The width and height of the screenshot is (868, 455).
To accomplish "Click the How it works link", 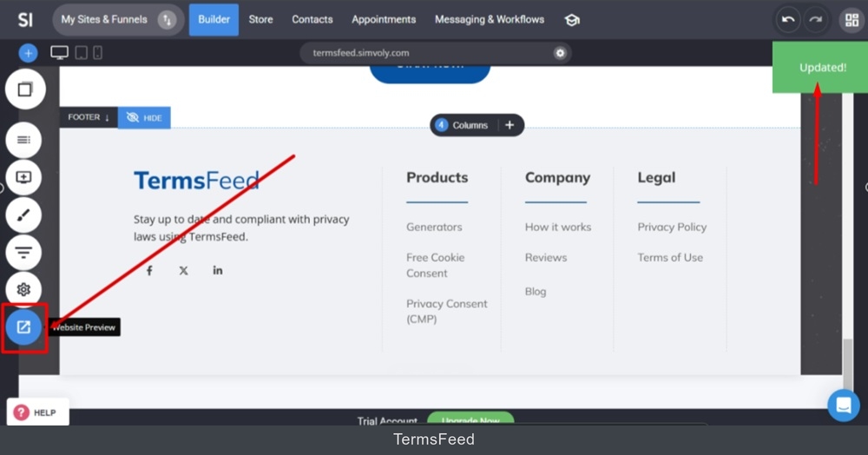I will click(558, 227).
